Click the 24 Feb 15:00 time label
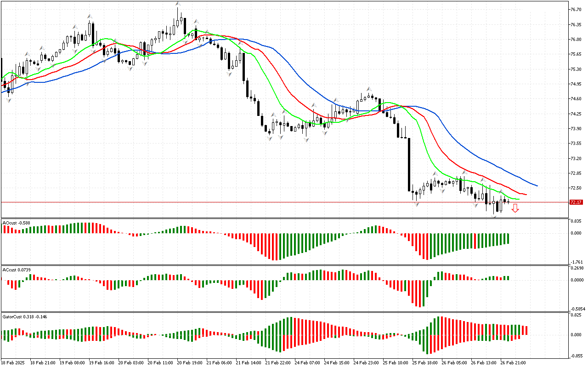 coord(337,363)
